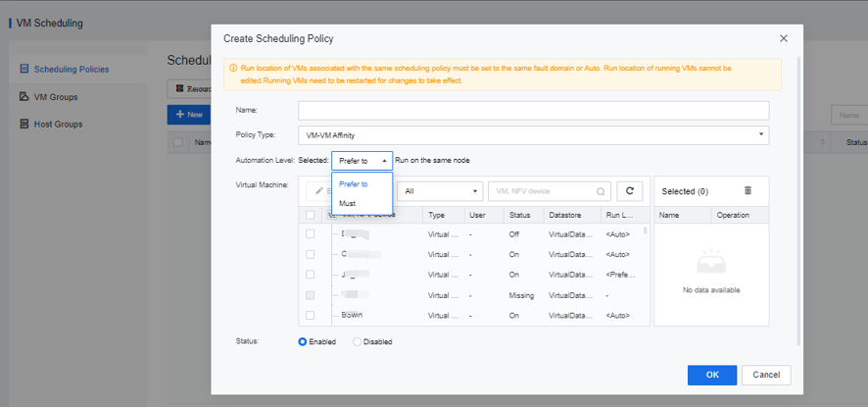The height and width of the screenshot is (408, 868).
Task: Select the Disabled status radio button
Action: 357,342
